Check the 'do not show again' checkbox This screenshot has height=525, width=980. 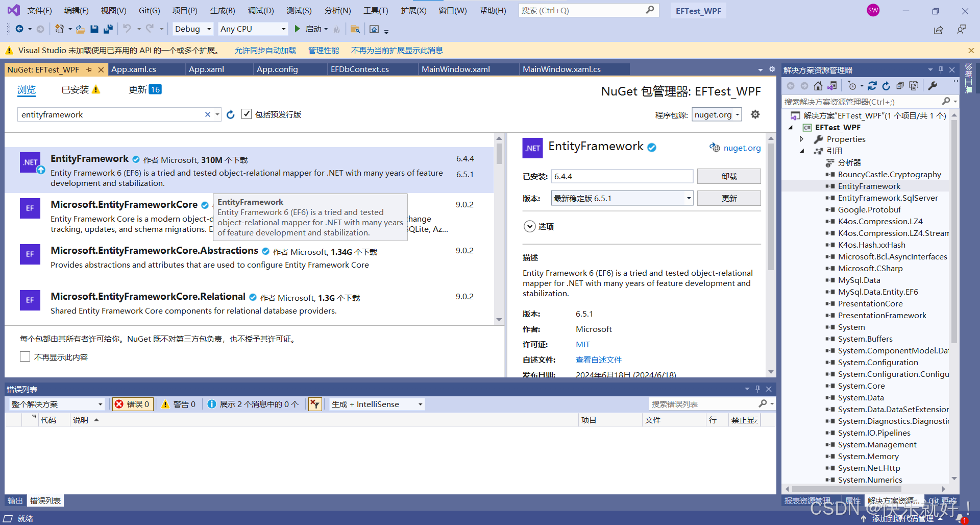coord(25,356)
